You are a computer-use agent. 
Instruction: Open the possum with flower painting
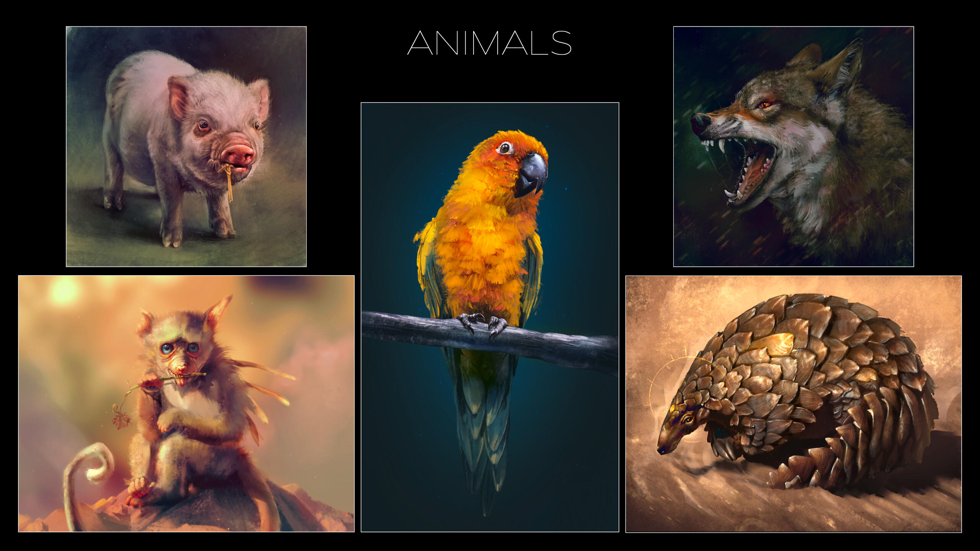click(186, 404)
